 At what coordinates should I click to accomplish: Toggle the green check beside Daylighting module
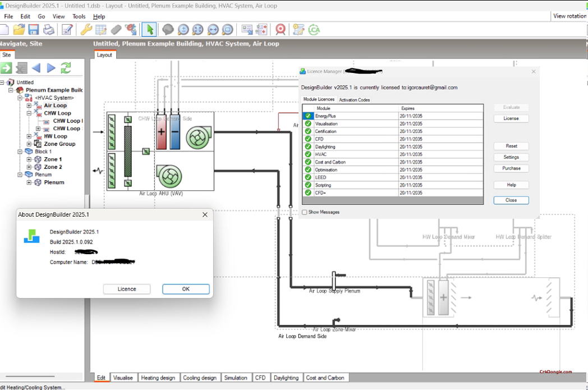point(307,146)
